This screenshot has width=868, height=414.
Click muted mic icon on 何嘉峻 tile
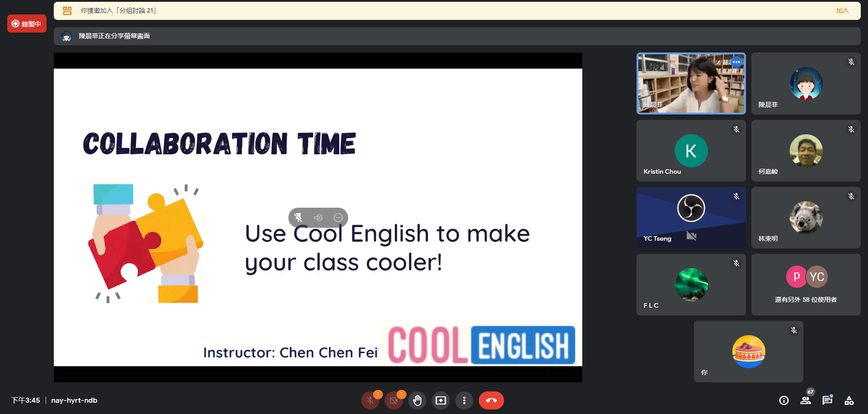click(851, 129)
